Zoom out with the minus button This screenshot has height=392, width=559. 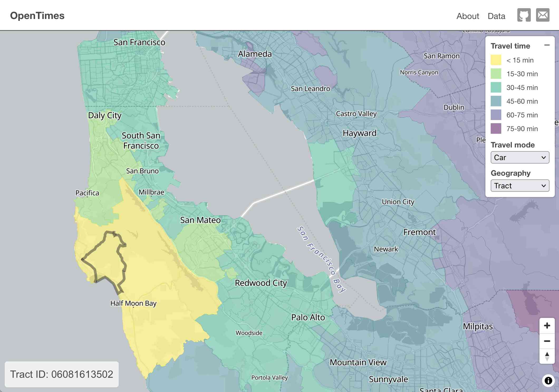547,341
